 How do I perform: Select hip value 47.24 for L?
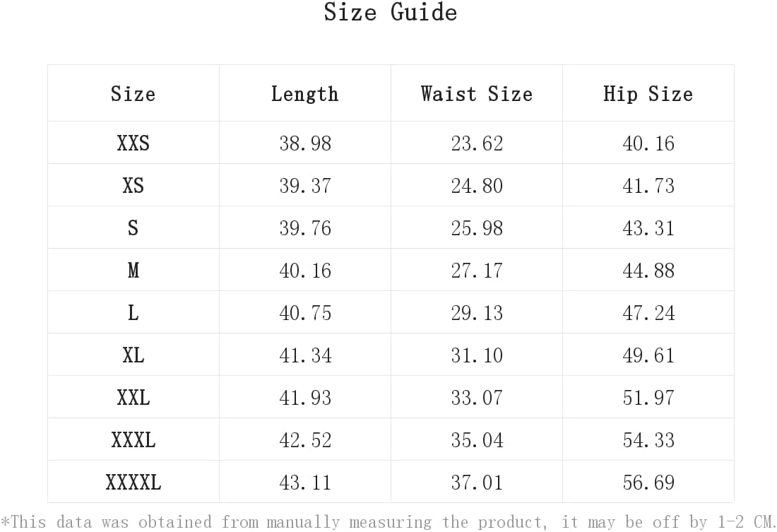648,313
